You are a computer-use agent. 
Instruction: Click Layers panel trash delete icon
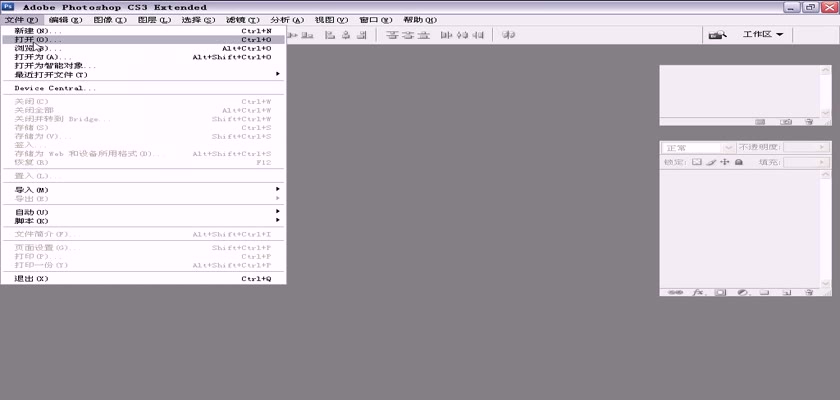pos(809,292)
